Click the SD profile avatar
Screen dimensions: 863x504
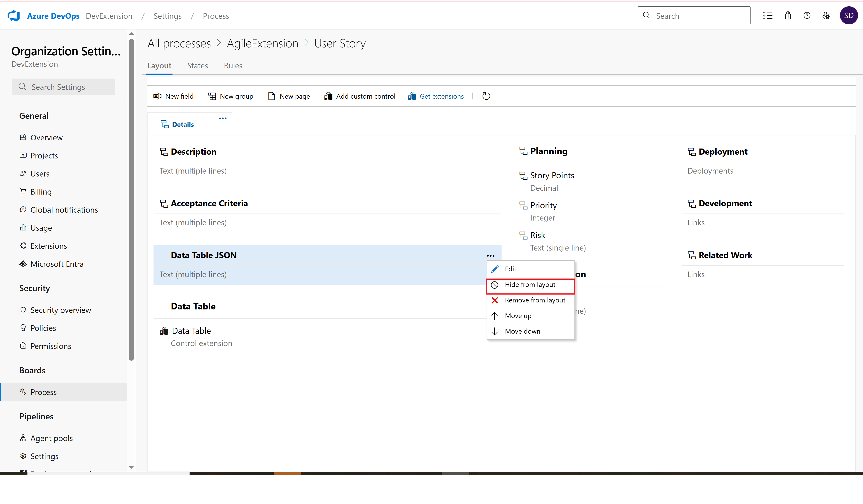(x=848, y=16)
